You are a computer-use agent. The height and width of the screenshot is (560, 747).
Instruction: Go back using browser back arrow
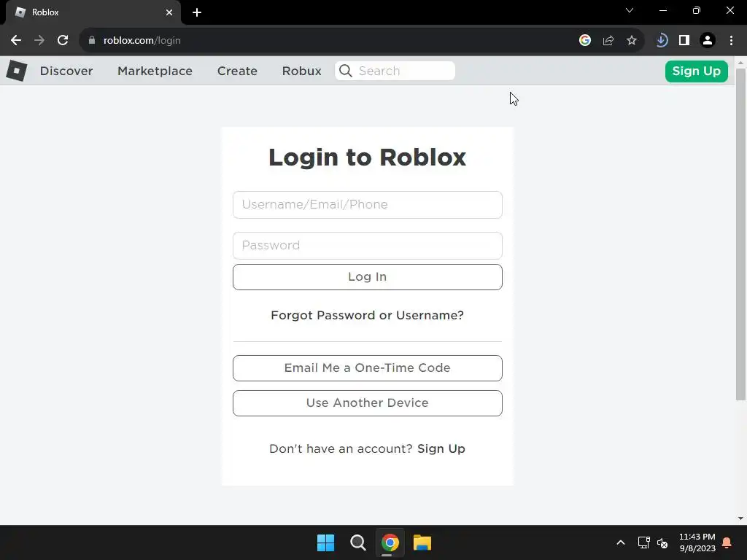pyautogui.click(x=16, y=41)
